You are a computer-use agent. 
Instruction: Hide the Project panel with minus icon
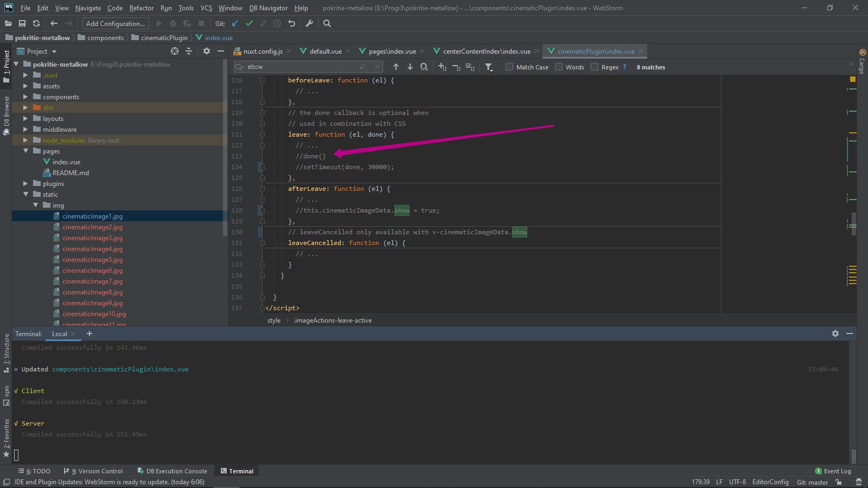click(x=221, y=51)
